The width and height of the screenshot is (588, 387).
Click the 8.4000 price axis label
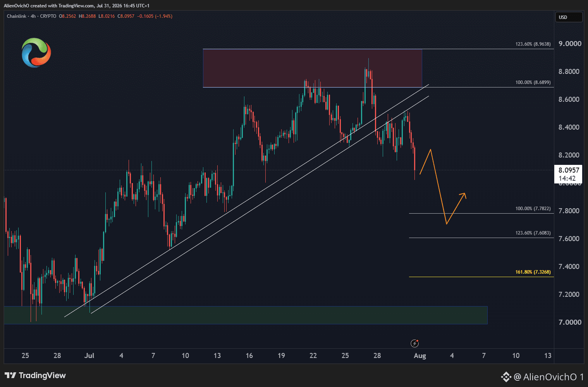coord(570,127)
